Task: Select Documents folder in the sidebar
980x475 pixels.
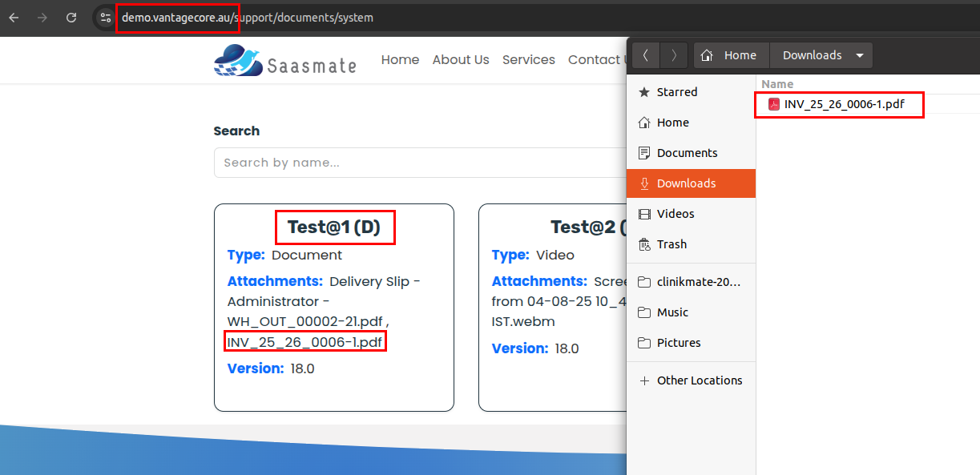Action: click(687, 153)
